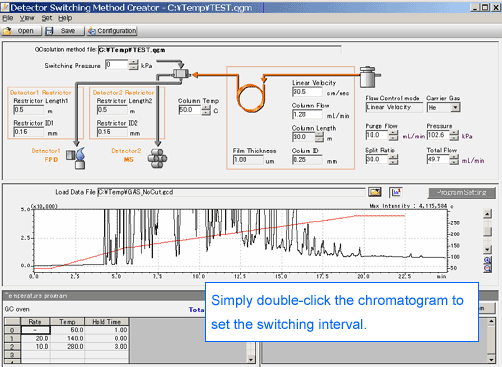Image resolution: width=502 pixels, height=367 pixels.
Task: Open the Set menu
Action: pyautogui.click(x=47, y=18)
